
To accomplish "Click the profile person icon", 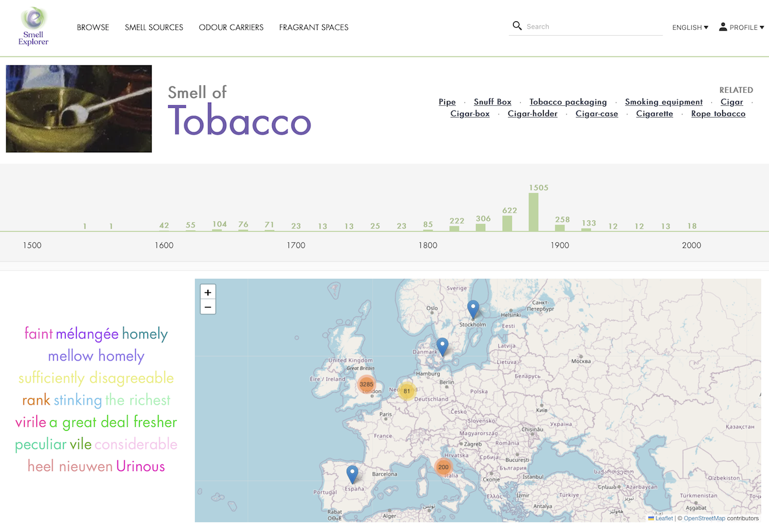I will point(723,27).
